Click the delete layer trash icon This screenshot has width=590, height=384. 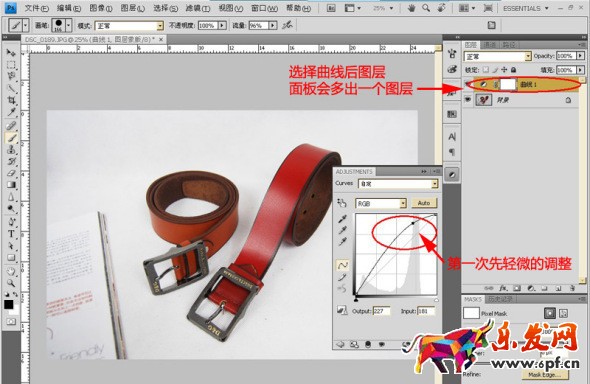click(572, 288)
